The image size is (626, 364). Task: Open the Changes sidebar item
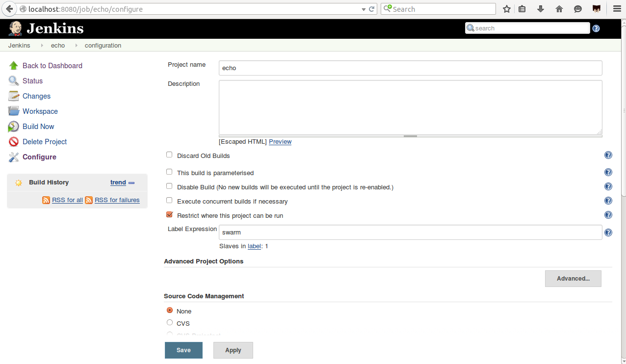[36, 96]
